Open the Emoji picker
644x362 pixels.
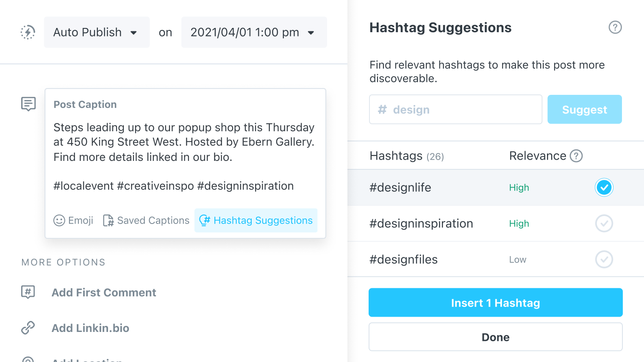pyautogui.click(x=73, y=221)
